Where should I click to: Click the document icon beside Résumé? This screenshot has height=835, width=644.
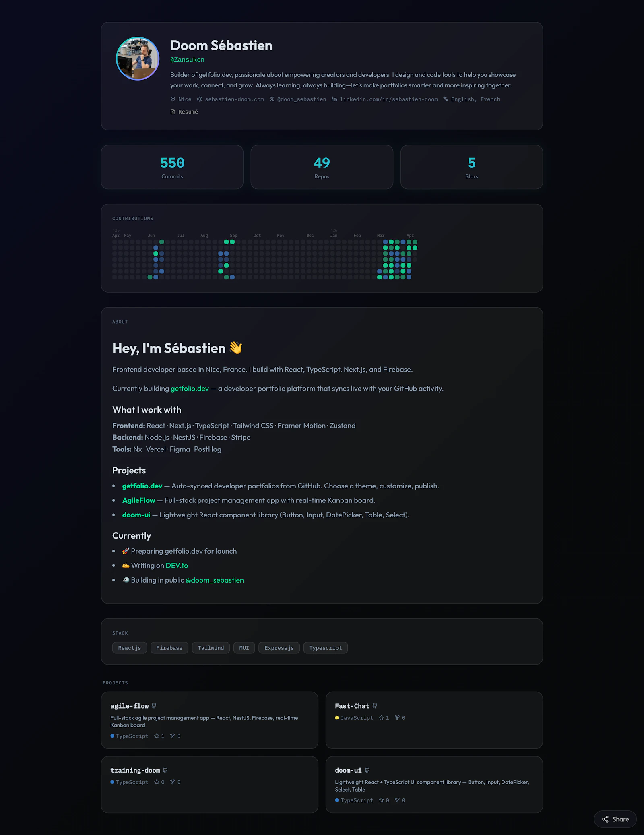[x=173, y=112]
